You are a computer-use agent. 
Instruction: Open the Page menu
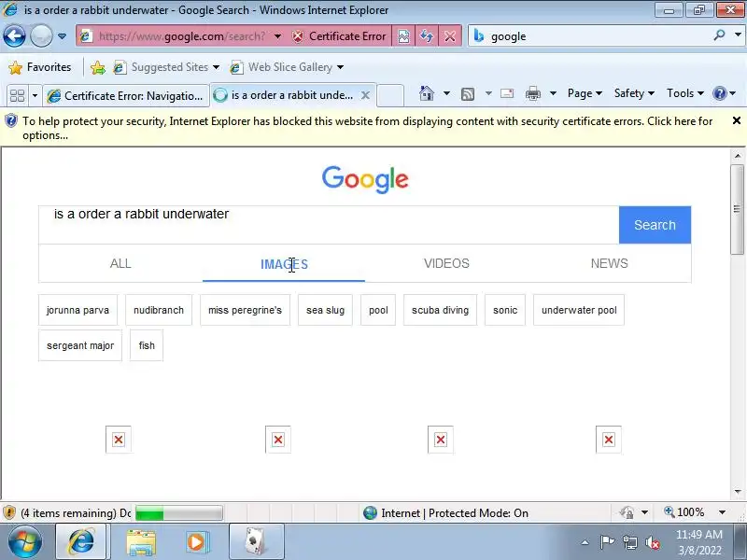pyautogui.click(x=585, y=93)
